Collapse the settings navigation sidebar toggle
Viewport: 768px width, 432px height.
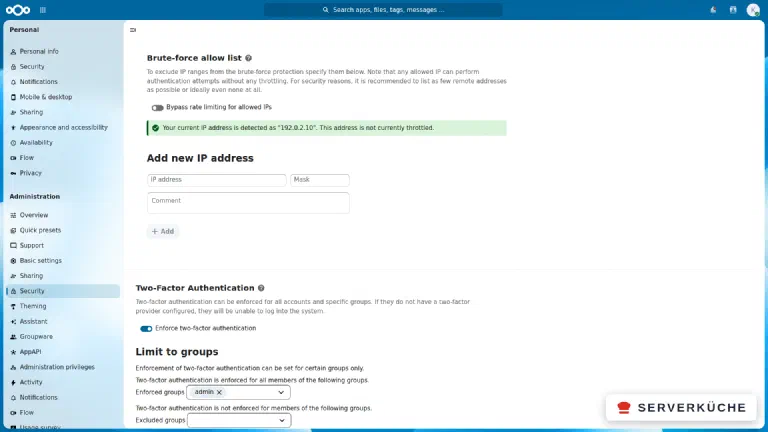coord(133,30)
